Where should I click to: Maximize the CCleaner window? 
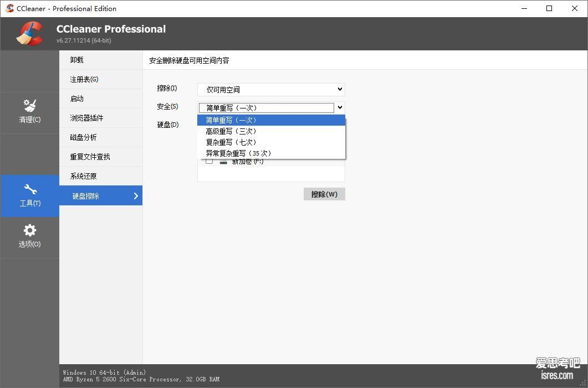coord(549,8)
